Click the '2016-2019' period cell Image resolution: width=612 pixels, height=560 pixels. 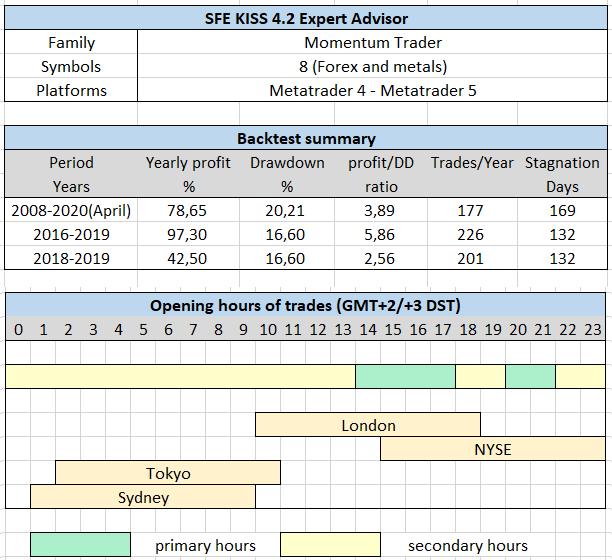[71, 234]
